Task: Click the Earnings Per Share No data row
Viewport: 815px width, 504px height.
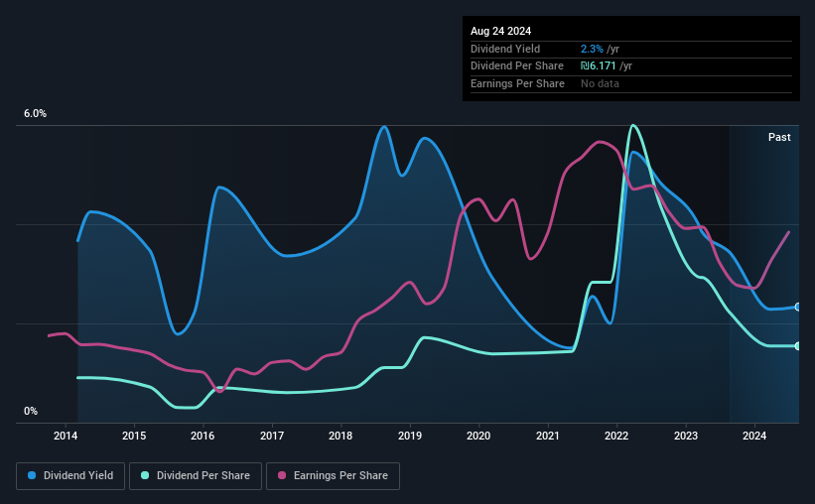Action: click(631, 83)
